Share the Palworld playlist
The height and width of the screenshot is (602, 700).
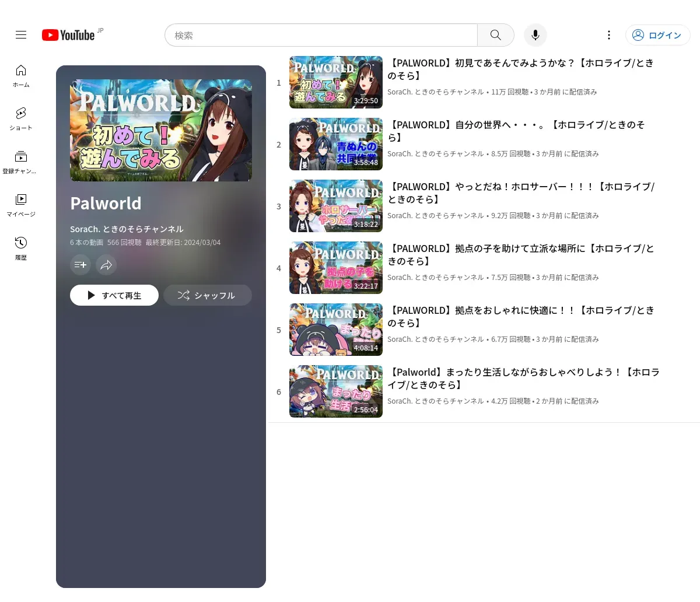tap(106, 265)
